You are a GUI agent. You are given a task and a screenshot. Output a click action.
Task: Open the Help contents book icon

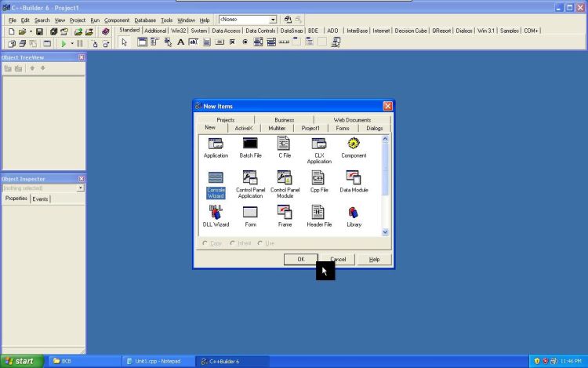click(105, 32)
